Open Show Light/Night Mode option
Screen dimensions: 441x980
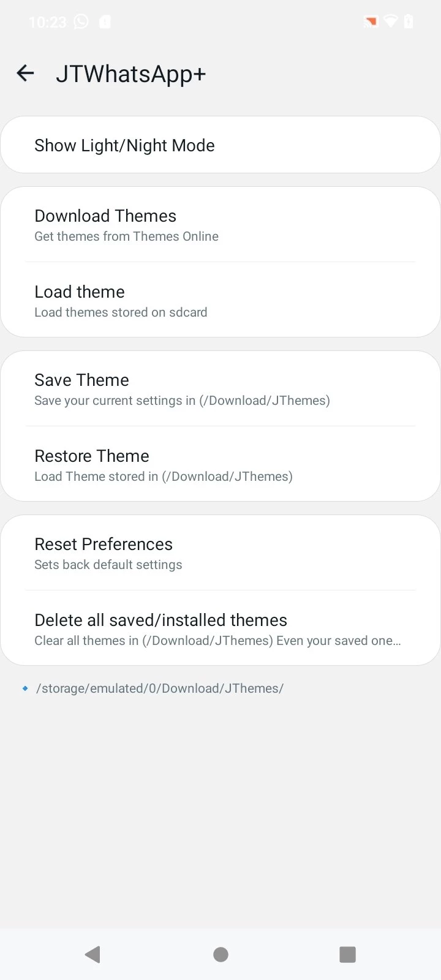pos(221,145)
